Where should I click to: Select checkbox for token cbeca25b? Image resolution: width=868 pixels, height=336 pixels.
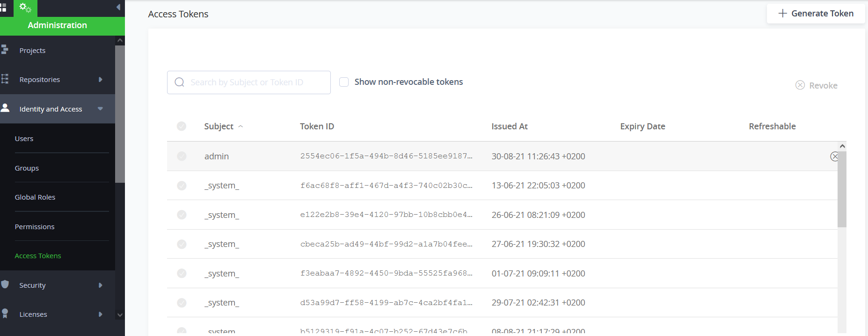(x=182, y=244)
